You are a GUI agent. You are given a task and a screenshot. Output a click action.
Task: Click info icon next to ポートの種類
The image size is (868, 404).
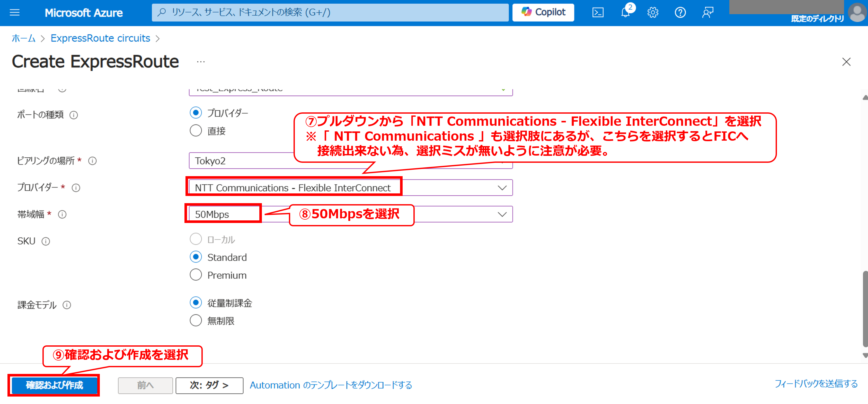click(x=74, y=115)
